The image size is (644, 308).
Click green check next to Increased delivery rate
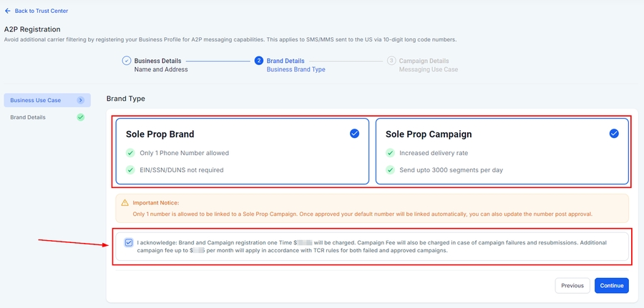[390, 153]
